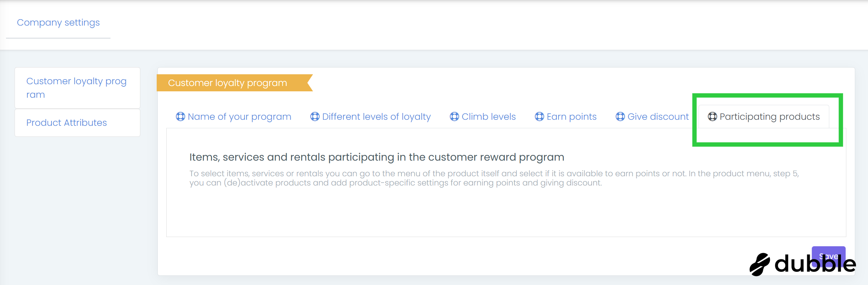The width and height of the screenshot is (868, 285).
Task: Click the lifebuoy icon beside Climb levels
Action: pos(454,117)
